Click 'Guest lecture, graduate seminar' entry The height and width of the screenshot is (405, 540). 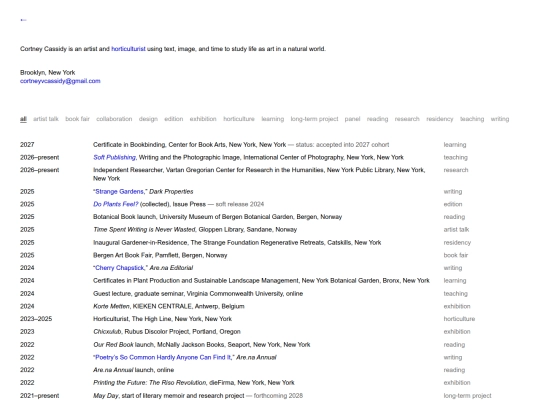pos(198,294)
